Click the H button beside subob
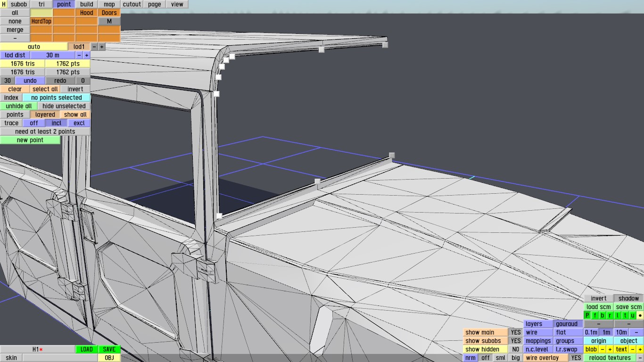The height and width of the screenshot is (362, 644). 4,4
